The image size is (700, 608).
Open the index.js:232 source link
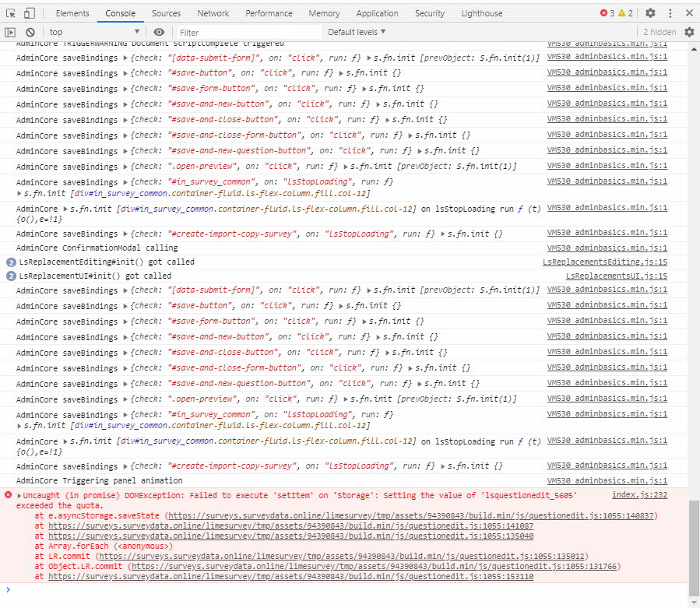pyautogui.click(x=639, y=495)
